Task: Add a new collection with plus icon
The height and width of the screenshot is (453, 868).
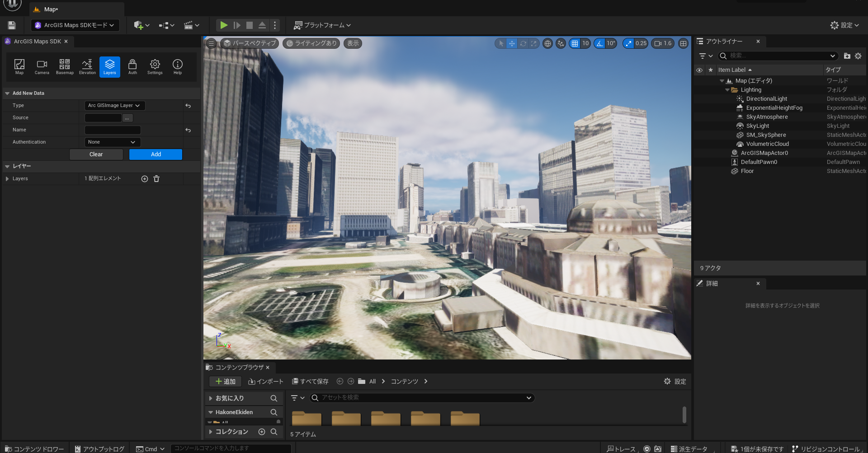Action: click(x=262, y=432)
